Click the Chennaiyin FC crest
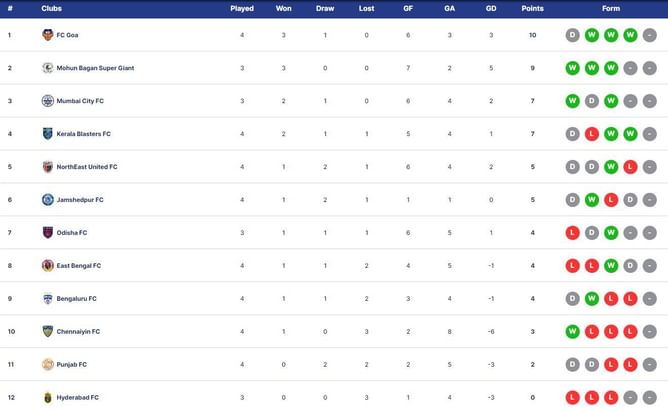Screen dimensions: 668x410 (x=47, y=332)
